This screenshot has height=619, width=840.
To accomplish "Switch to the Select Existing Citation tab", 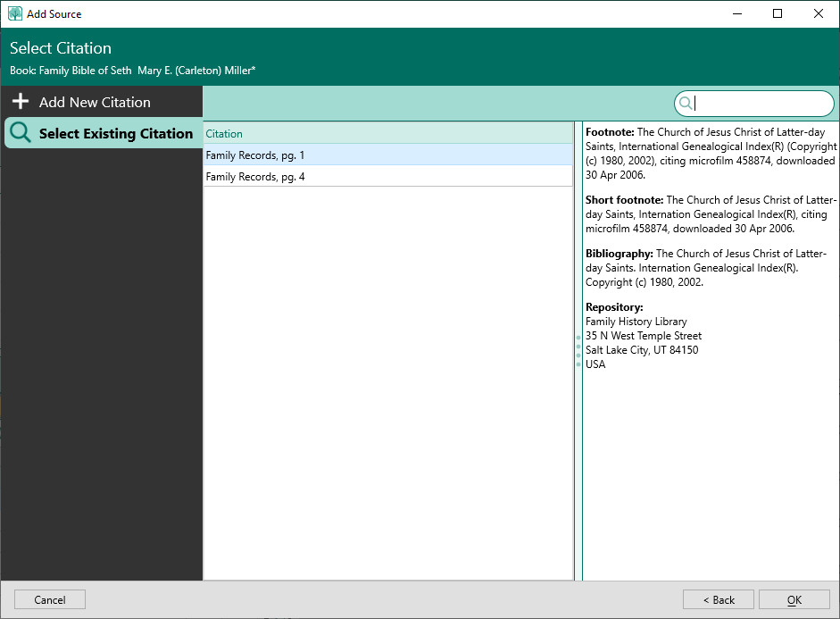I will [x=115, y=134].
